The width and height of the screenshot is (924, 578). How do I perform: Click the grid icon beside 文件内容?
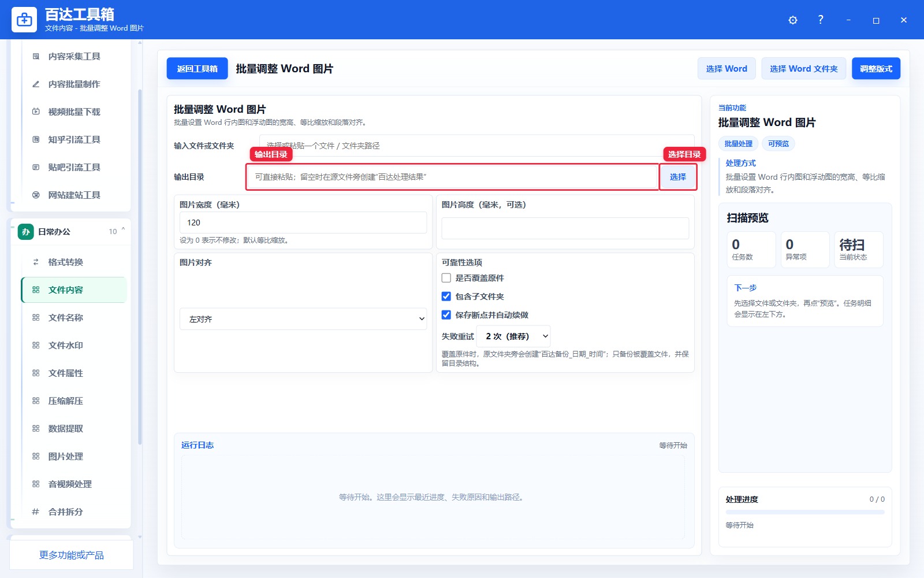36,290
